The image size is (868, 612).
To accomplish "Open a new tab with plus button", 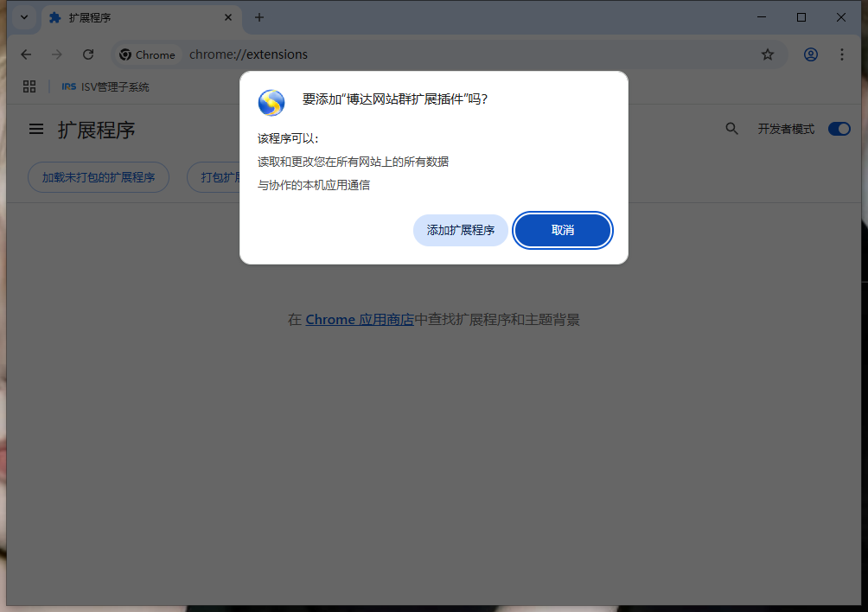I will click(x=259, y=17).
